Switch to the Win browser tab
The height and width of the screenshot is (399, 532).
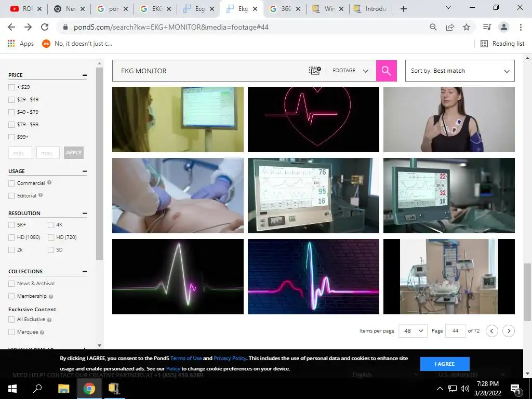[328, 9]
